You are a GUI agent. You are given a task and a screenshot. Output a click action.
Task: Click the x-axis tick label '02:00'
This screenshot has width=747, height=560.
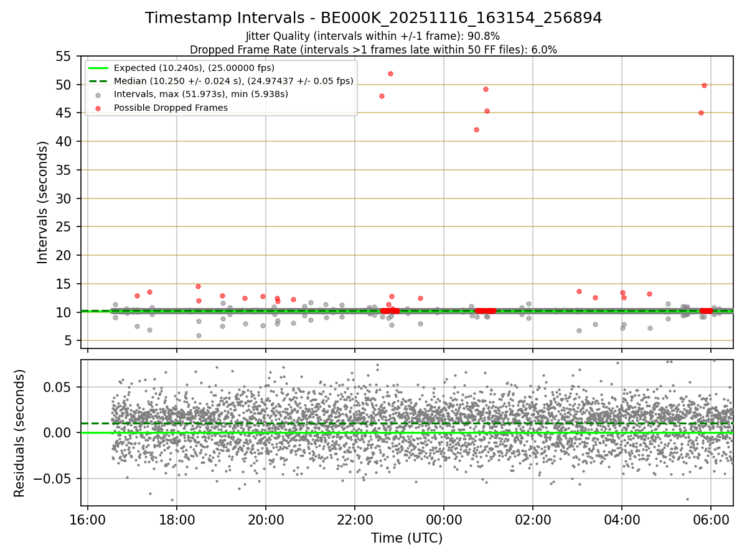point(533,520)
